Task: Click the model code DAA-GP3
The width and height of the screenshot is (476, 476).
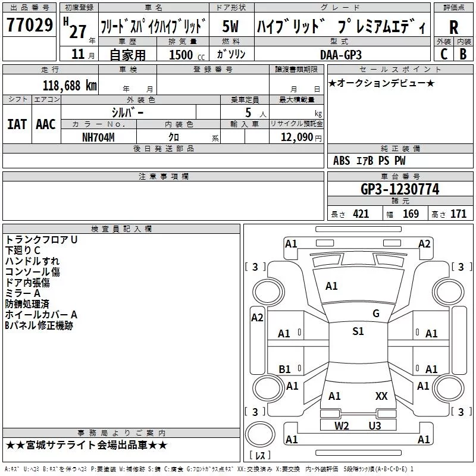Action: pyautogui.click(x=341, y=55)
